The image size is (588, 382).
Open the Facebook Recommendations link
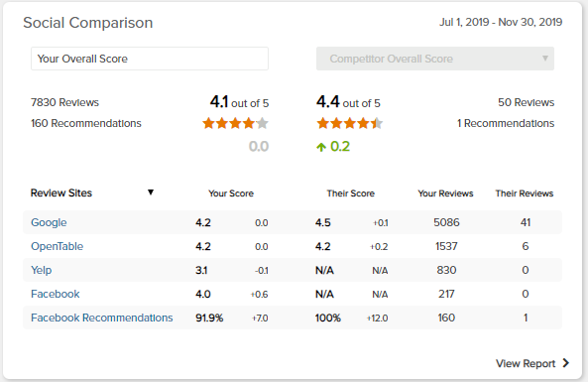coord(101,318)
